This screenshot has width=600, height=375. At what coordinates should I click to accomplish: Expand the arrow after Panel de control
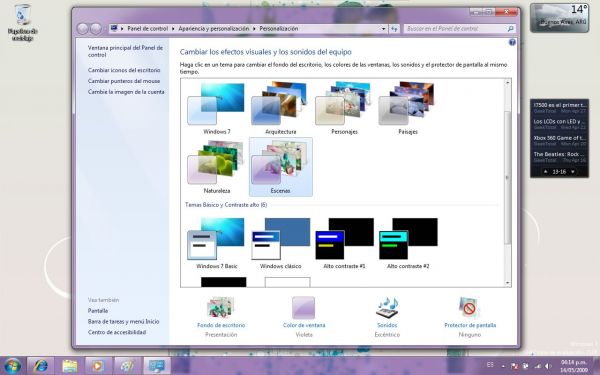(x=173, y=29)
